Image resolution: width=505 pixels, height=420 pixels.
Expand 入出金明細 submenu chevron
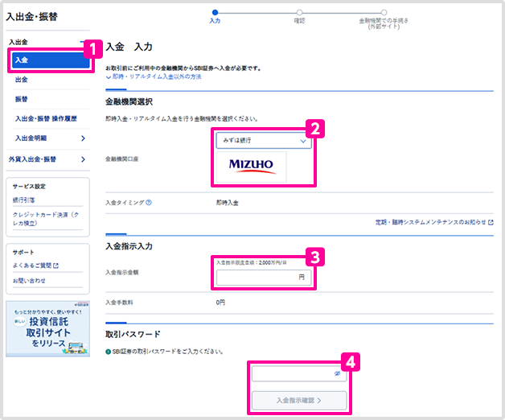click(83, 138)
